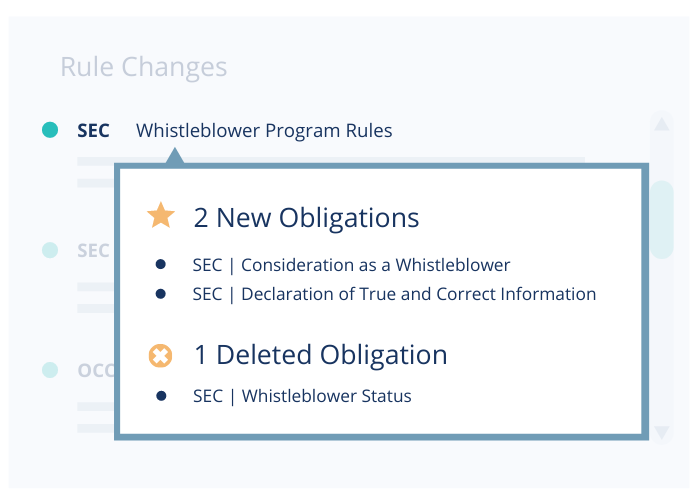Select the faded OCC rule change row

[96, 370]
